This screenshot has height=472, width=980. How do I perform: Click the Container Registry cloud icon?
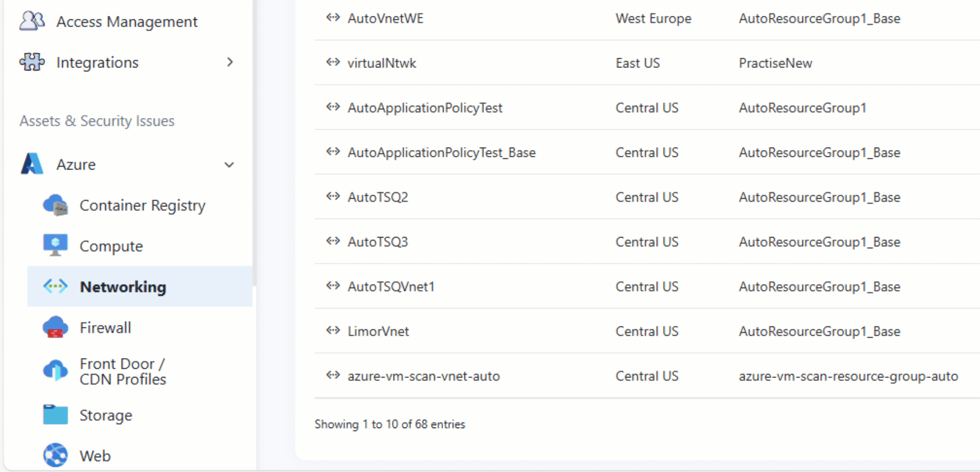tap(55, 205)
